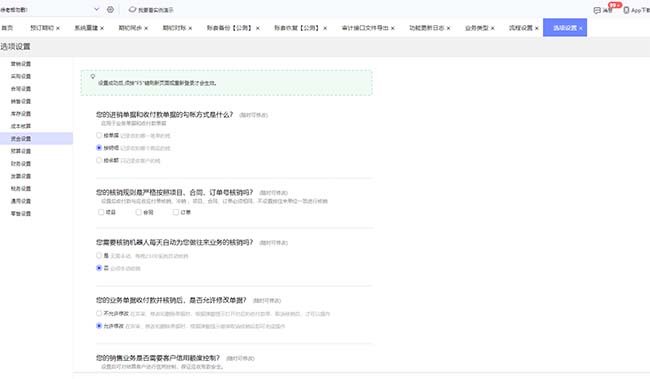Open 通用设置 in the left sidebar
This screenshot has height=379, width=650.
[x=21, y=201]
